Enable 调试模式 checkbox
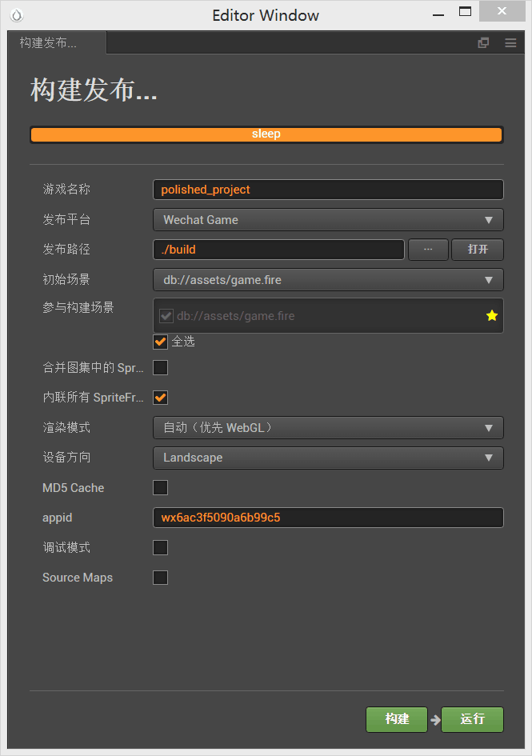The width and height of the screenshot is (532, 756). point(161,547)
